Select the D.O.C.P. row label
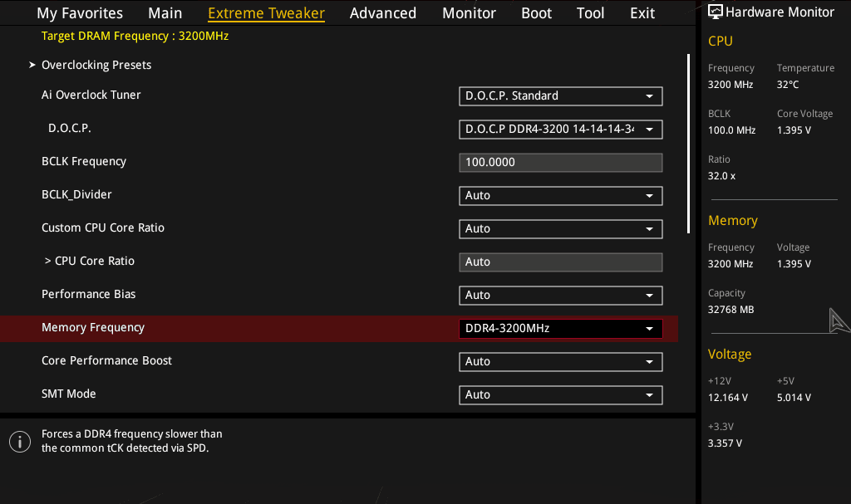The image size is (851, 504). point(70,128)
